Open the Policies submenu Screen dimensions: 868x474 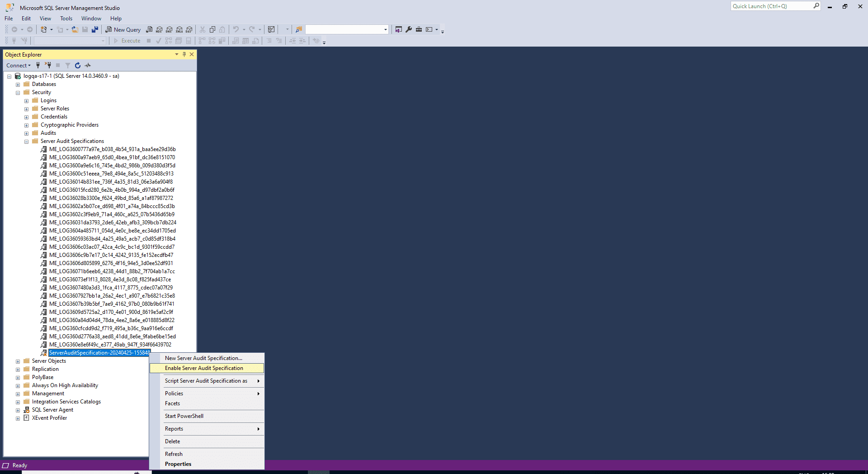pos(207,393)
